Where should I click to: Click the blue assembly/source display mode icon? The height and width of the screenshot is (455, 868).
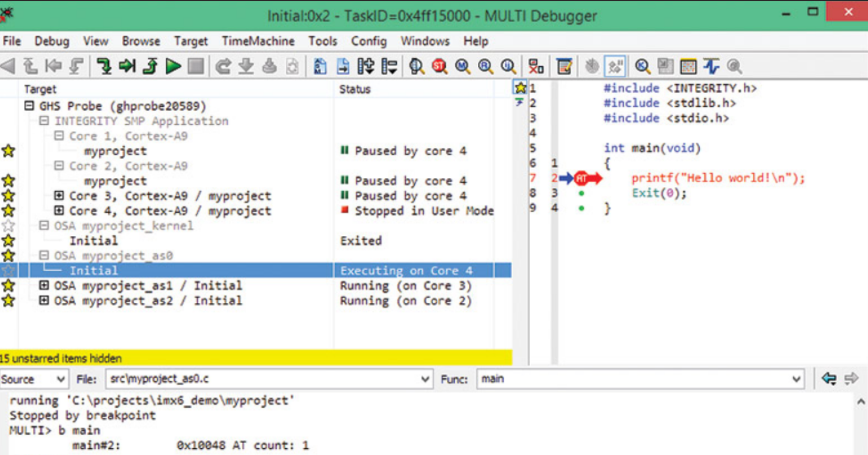320,66
